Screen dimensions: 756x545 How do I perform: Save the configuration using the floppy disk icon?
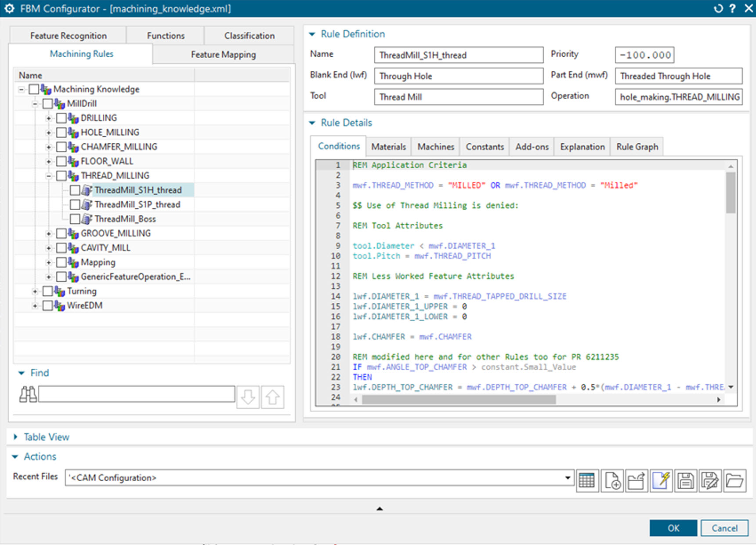click(x=685, y=481)
